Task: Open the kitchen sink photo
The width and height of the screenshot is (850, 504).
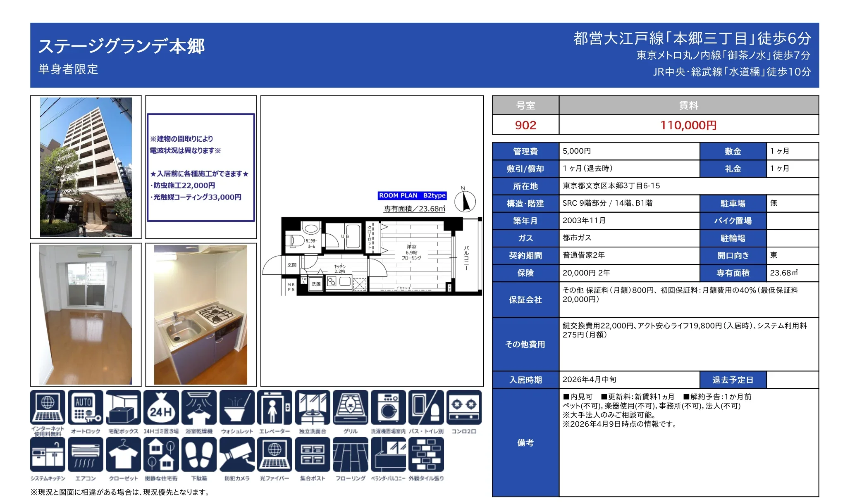Action: click(201, 315)
